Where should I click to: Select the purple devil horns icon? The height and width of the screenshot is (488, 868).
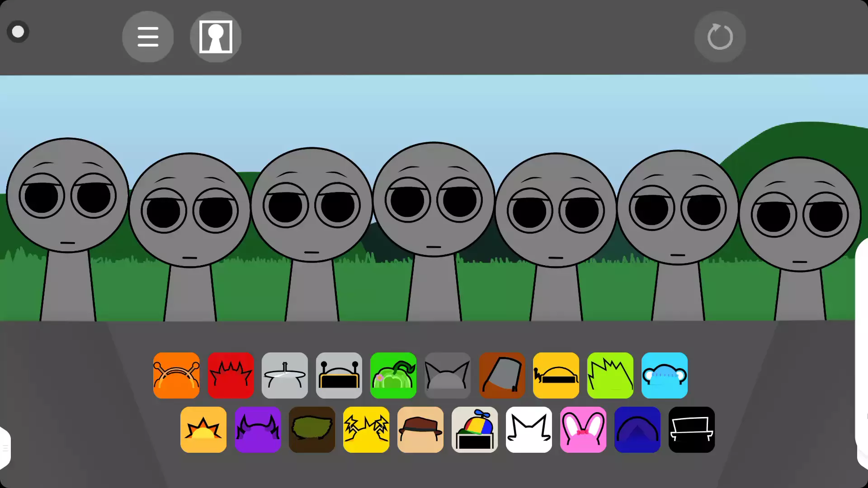click(x=258, y=430)
